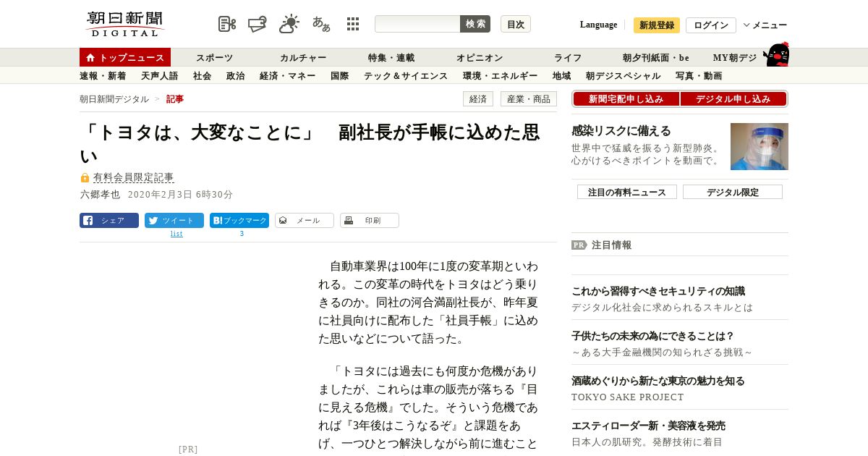Open the scrapbook clipping icon
The height and width of the screenshot is (456, 868).
(227, 24)
